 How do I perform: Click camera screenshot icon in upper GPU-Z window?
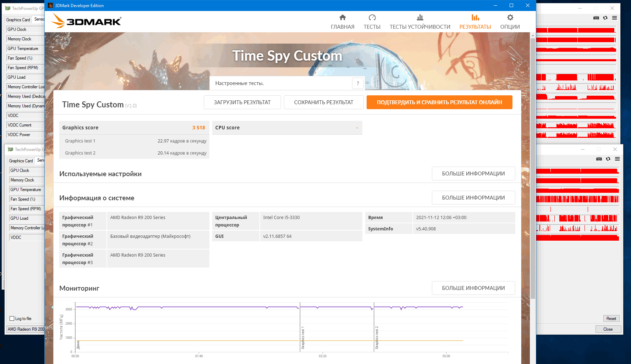(596, 18)
